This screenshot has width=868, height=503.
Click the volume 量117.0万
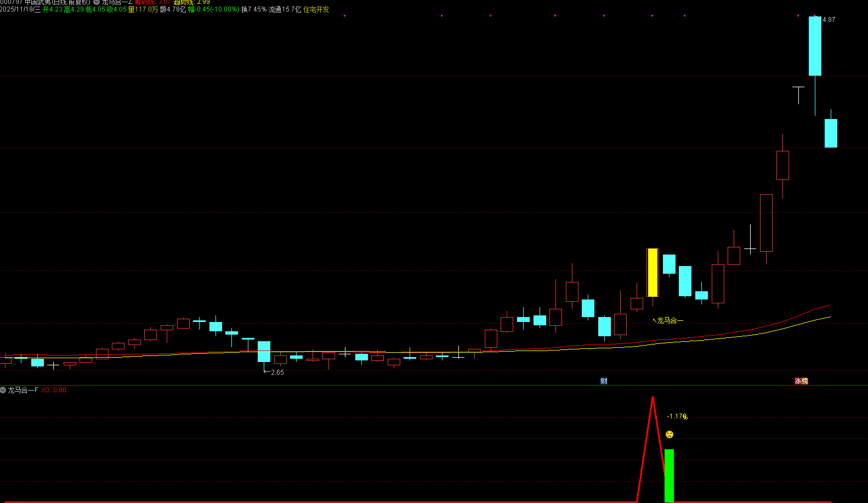143,9
